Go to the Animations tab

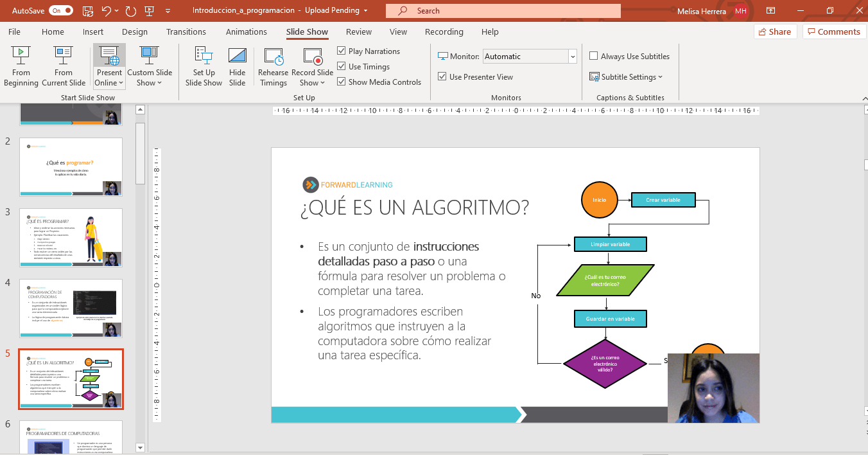click(247, 31)
